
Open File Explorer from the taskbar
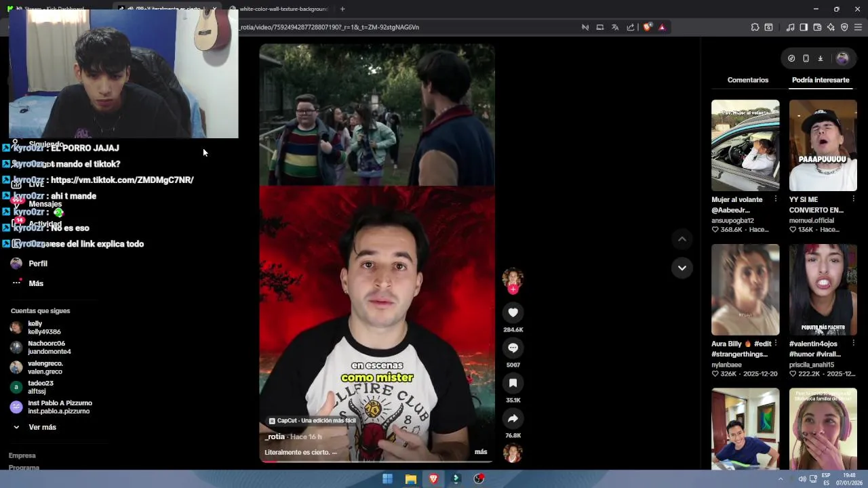coord(410,479)
